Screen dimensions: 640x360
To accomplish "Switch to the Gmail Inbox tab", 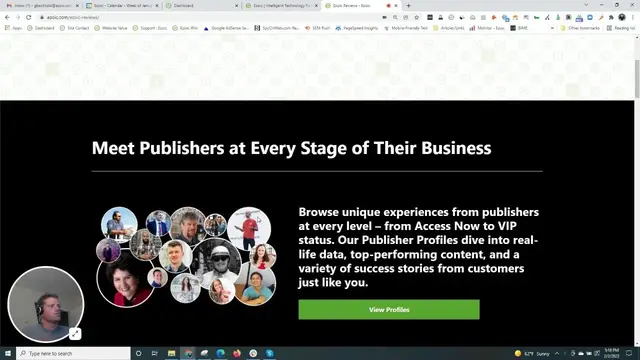I will (x=42, y=6).
